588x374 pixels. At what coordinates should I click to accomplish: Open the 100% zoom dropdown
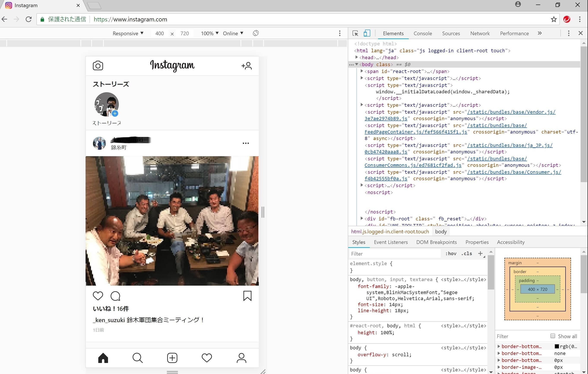coord(210,33)
